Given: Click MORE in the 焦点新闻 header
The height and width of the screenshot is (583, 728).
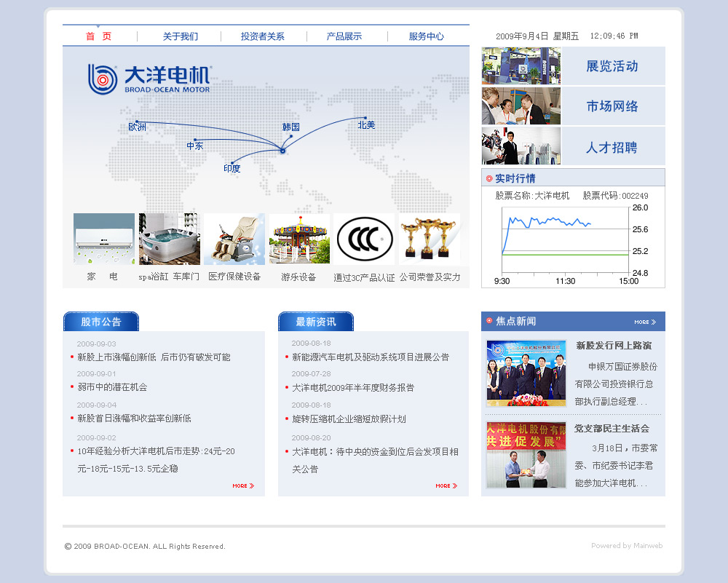Looking at the screenshot, I should click(x=645, y=322).
